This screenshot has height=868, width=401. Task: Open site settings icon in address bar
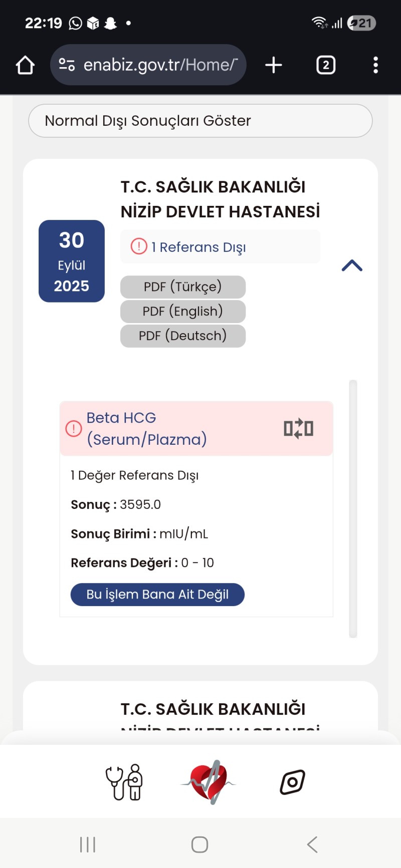[67, 65]
